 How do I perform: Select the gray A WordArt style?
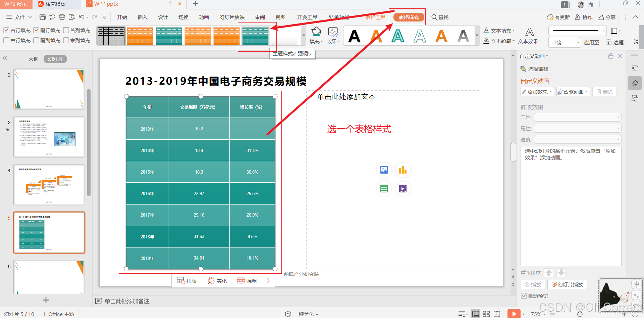click(463, 36)
